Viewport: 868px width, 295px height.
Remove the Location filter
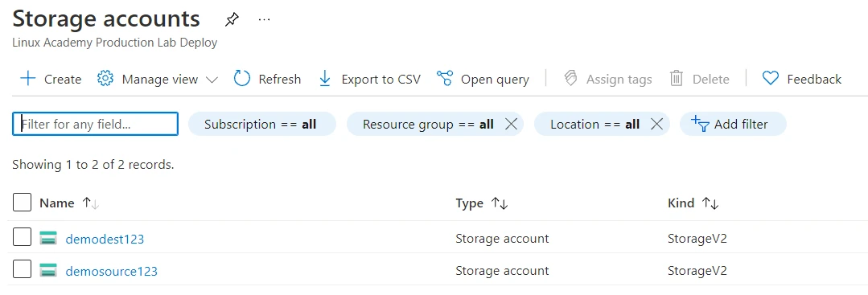[656, 124]
